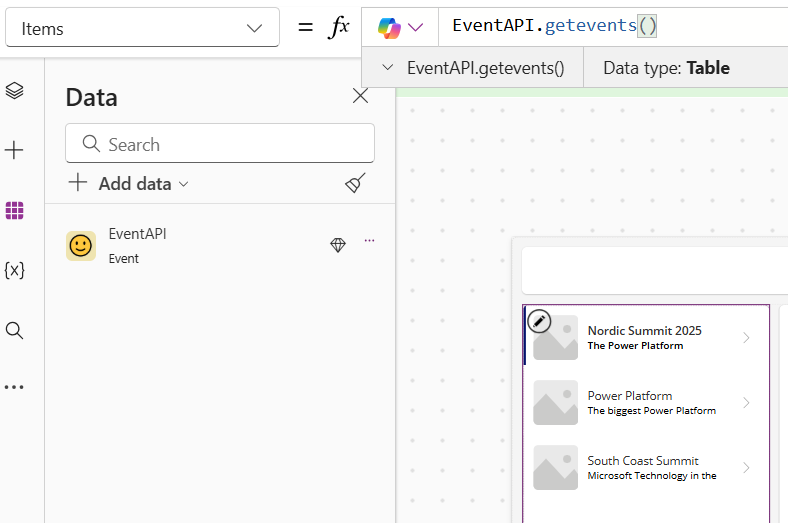Click the 'Power Platform' gallery title
The image size is (788, 523).
(630, 396)
